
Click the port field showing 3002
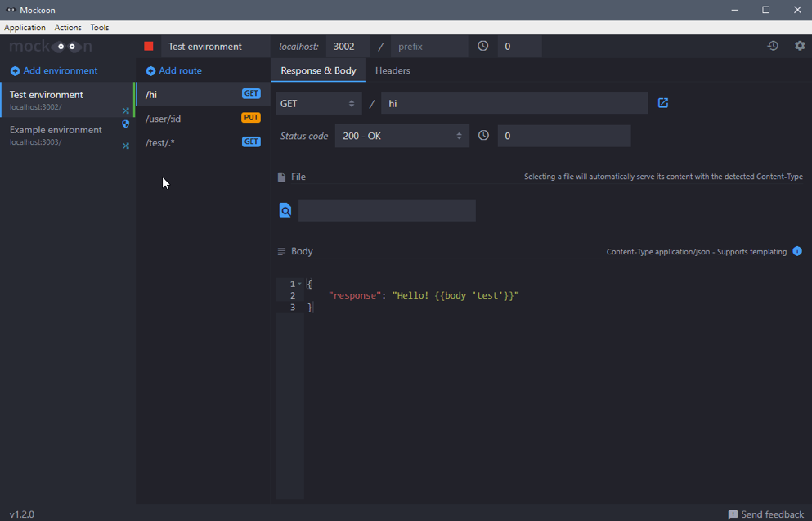point(348,46)
